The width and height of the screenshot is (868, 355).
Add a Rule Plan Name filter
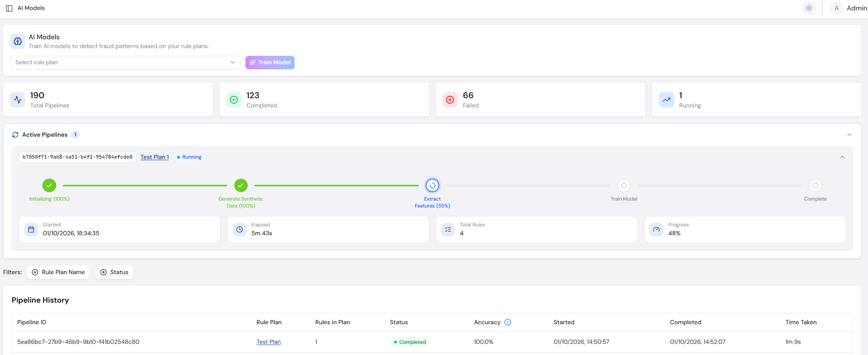pos(58,272)
